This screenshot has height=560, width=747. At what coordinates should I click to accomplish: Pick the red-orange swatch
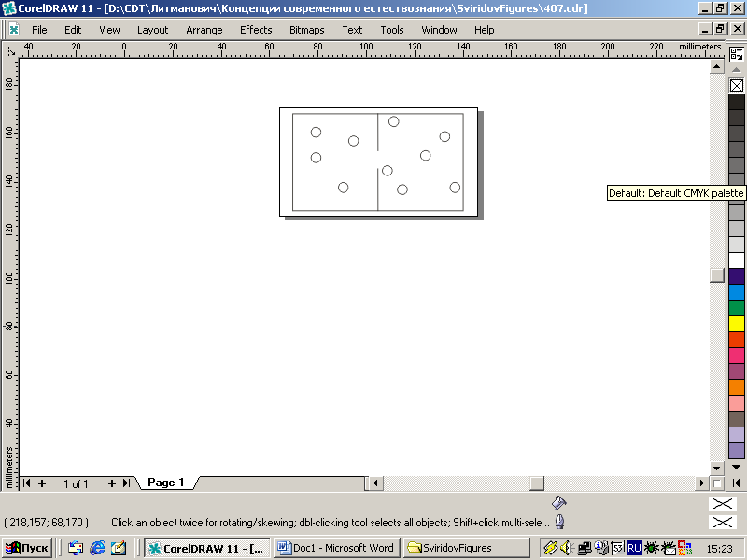point(737,339)
